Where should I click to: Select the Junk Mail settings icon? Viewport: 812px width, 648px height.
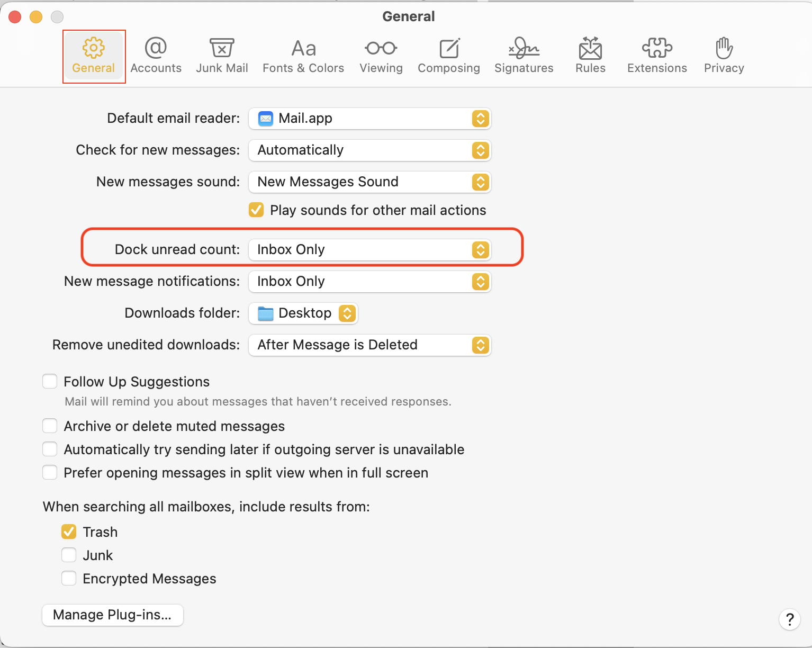pyautogui.click(x=222, y=55)
